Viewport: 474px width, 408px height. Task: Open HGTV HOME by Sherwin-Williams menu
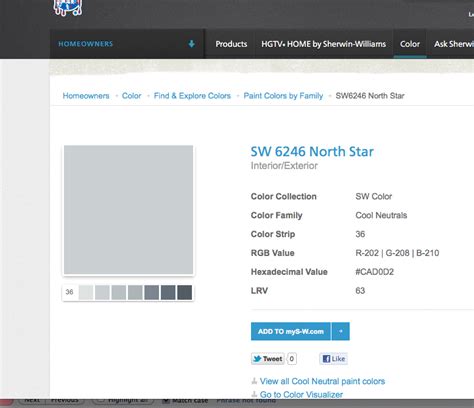coord(323,44)
